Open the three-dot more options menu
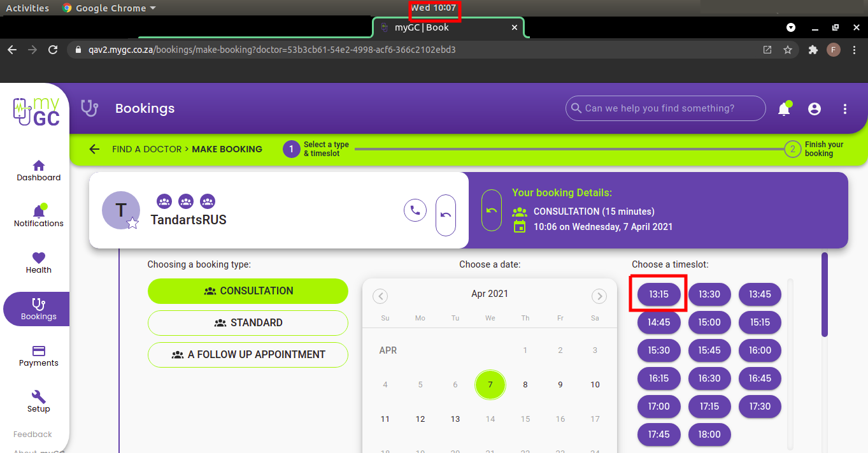This screenshot has height=453, width=868. (845, 109)
